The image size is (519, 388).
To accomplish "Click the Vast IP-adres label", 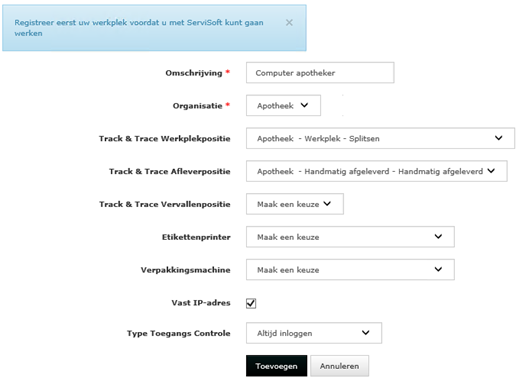I will point(201,303).
